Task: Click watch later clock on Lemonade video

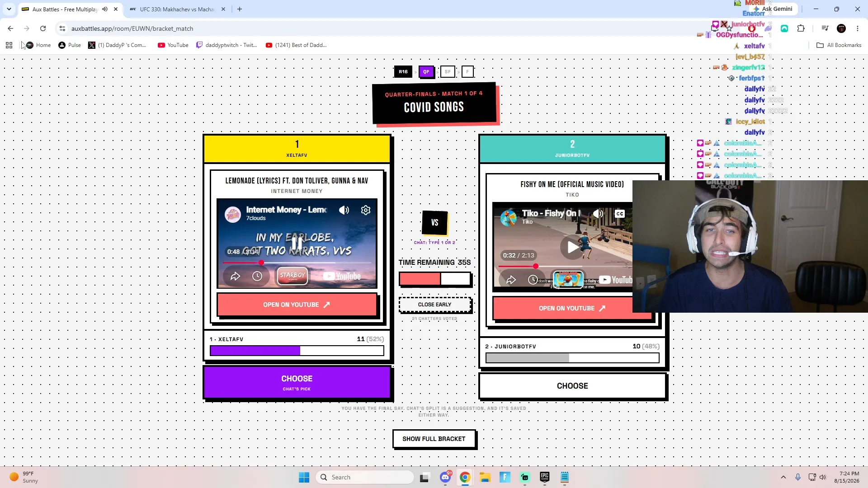Action: (257, 276)
